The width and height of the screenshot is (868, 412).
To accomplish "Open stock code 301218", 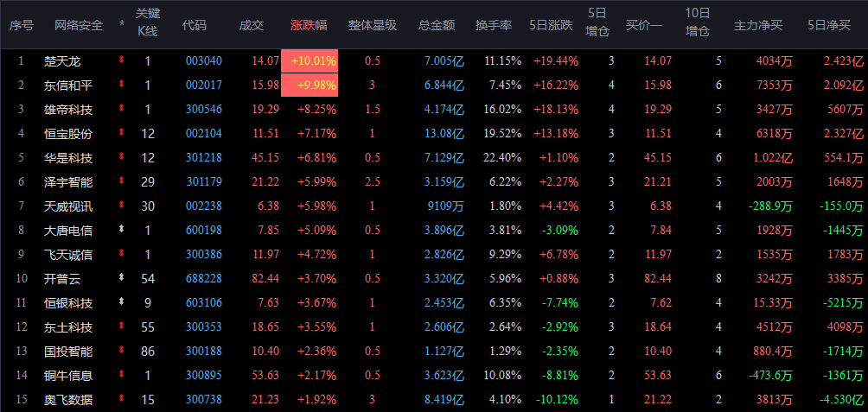I will (x=204, y=157).
